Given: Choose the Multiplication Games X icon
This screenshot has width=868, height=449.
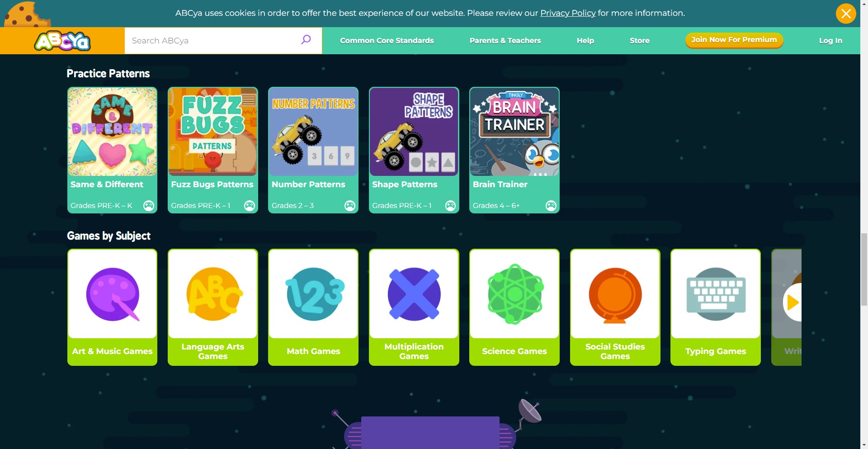Looking at the screenshot, I should click(414, 294).
